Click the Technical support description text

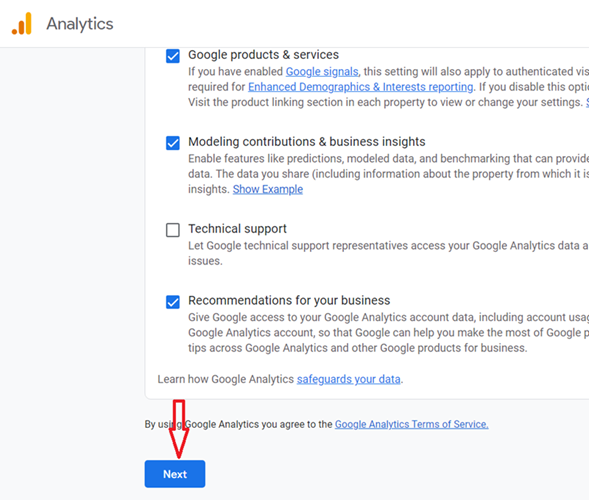tap(388, 253)
